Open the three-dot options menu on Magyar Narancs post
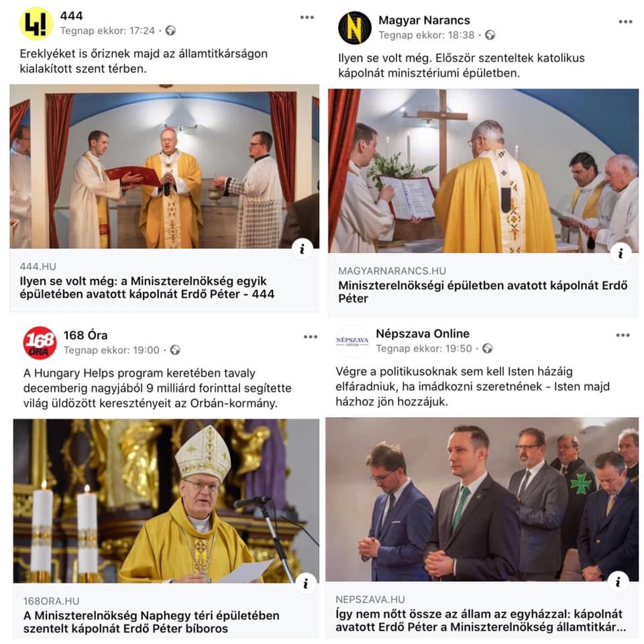644x644 pixels. coord(625,21)
